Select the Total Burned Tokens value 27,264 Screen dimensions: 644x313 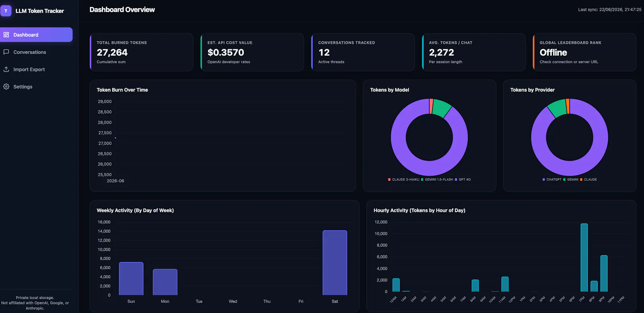click(x=112, y=52)
